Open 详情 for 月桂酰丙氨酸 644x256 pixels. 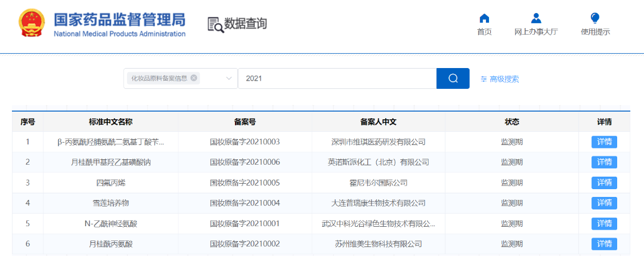(x=604, y=244)
